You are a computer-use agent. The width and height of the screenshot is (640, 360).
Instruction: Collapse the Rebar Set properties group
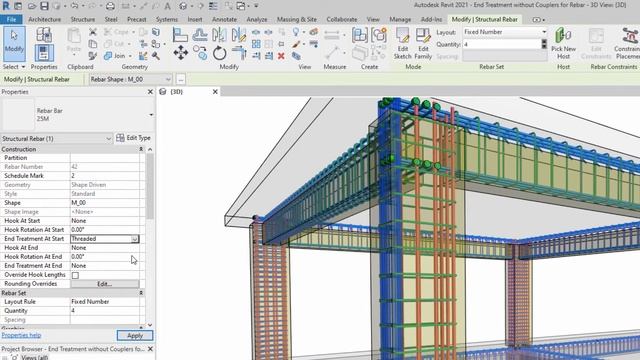coord(141,293)
